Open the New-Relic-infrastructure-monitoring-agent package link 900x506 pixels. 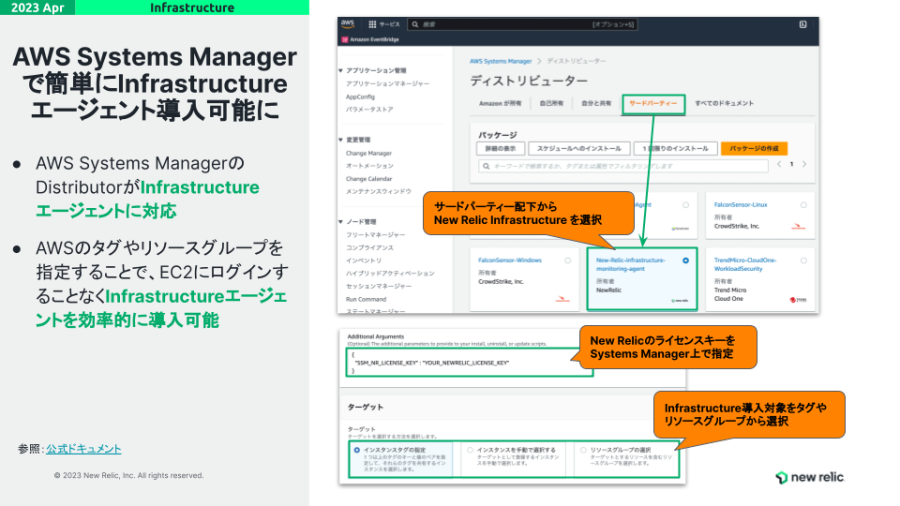pos(630,264)
